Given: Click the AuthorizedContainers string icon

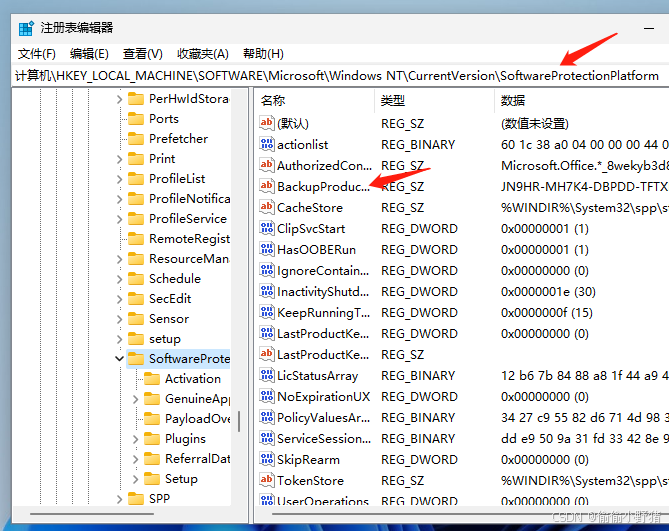Looking at the screenshot, I should pyautogui.click(x=267, y=165).
